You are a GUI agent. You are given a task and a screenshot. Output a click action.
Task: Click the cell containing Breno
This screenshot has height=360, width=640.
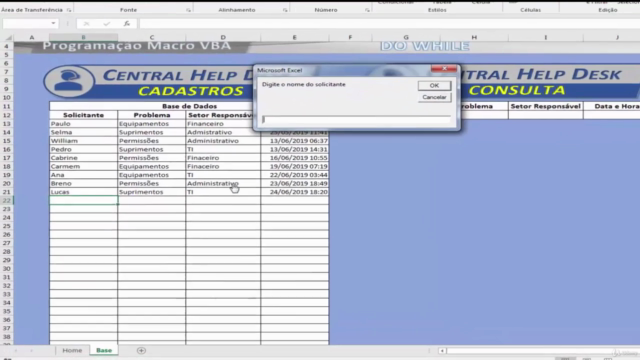pos(83,183)
